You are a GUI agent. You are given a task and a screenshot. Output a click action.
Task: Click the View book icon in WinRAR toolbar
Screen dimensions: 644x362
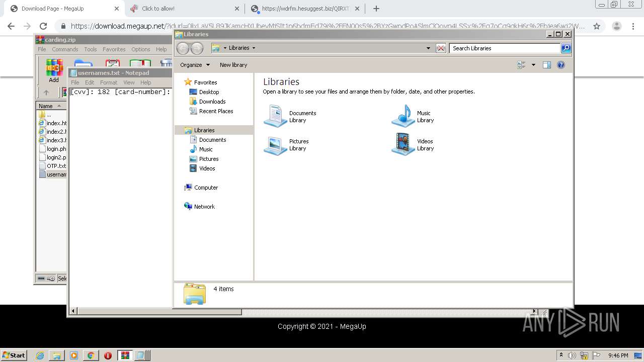(x=140, y=62)
